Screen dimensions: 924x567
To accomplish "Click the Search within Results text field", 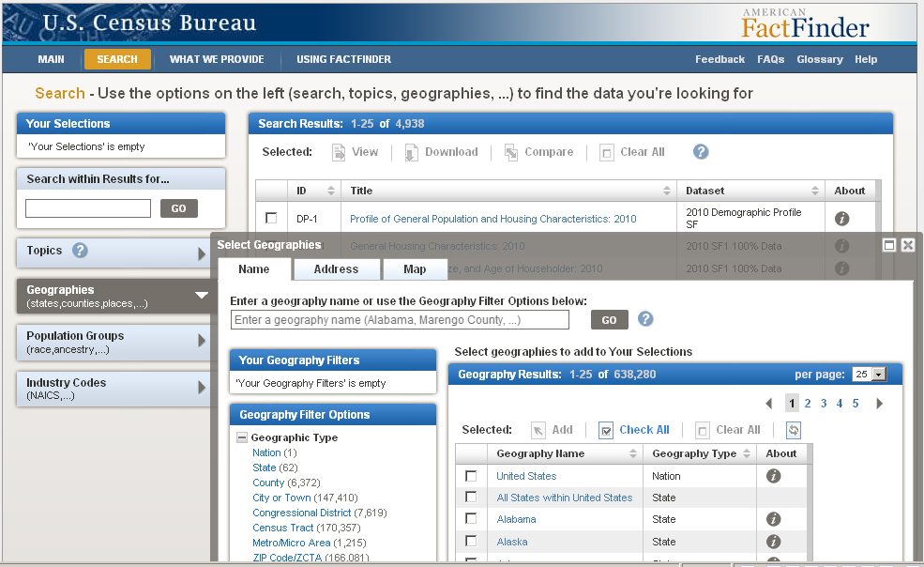I will [x=88, y=208].
